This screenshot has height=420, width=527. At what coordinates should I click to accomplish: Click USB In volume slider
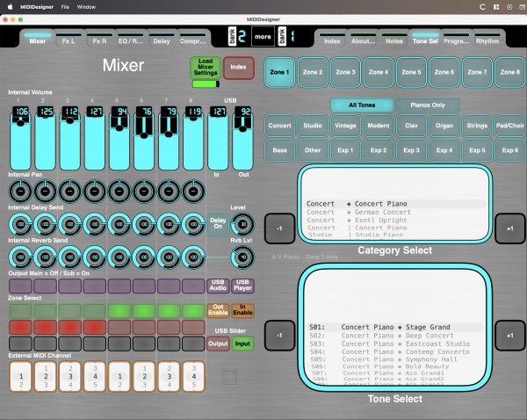(218, 138)
